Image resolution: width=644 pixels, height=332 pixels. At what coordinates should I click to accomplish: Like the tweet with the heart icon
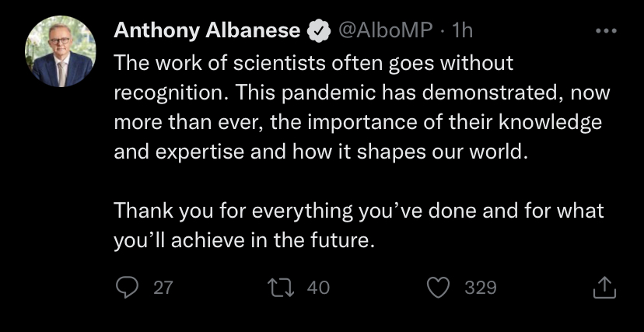pyautogui.click(x=439, y=288)
